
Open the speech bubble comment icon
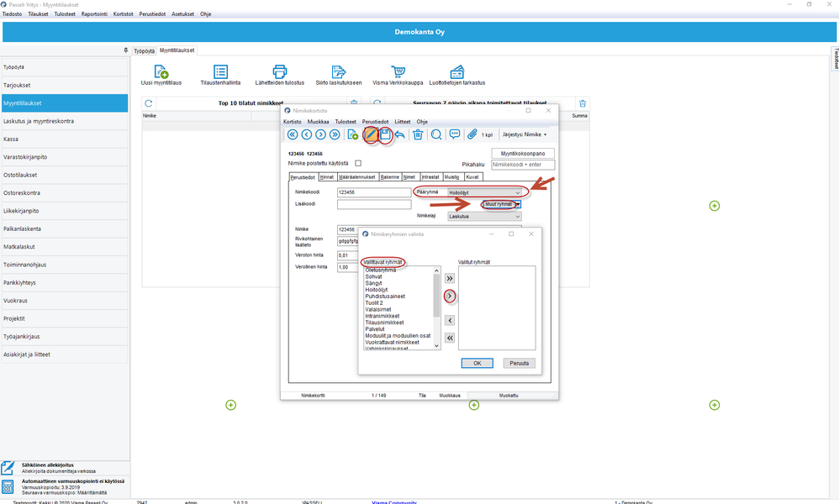455,134
